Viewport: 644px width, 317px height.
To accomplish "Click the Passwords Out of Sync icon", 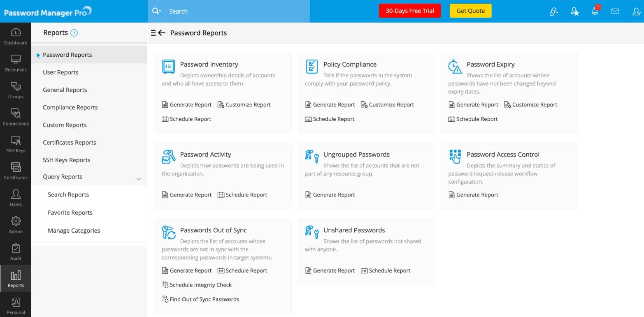I will coord(169,232).
